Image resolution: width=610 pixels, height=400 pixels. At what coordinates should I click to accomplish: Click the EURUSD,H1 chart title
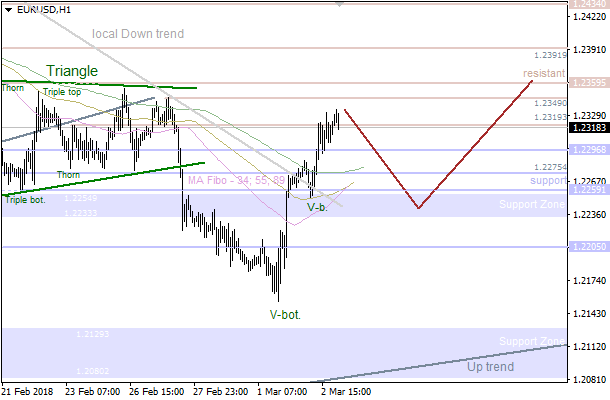pyautogui.click(x=44, y=9)
